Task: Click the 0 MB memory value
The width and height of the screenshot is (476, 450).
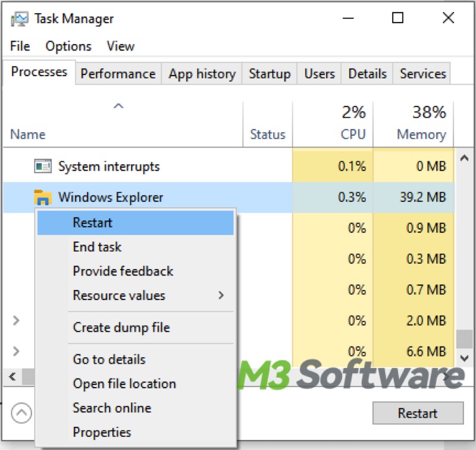Action: pos(431,166)
